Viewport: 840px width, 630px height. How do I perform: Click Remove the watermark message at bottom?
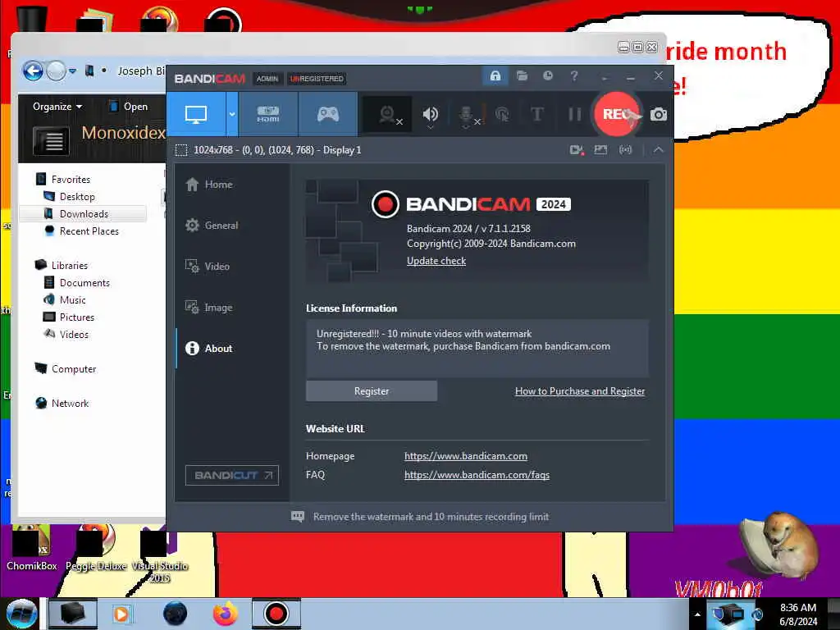tap(431, 517)
